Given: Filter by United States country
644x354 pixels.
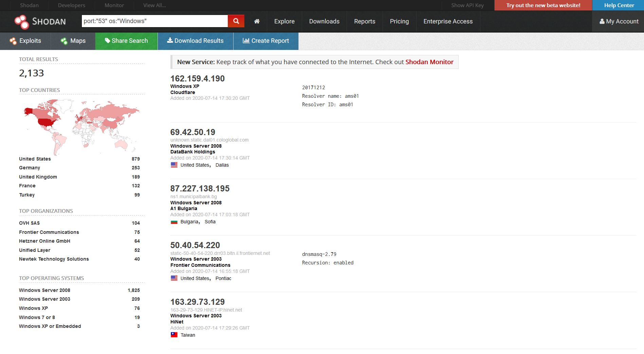Looking at the screenshot, I should point(35,159).
